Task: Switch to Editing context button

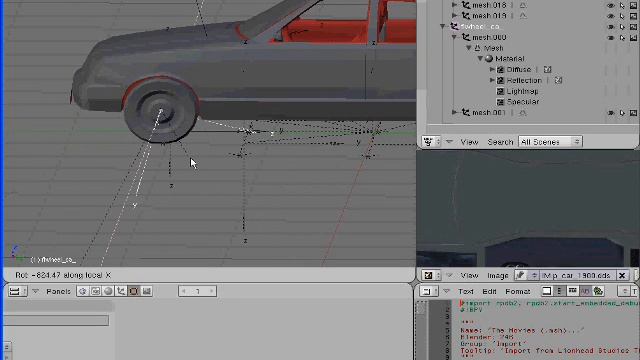Action: coord(133,291)
